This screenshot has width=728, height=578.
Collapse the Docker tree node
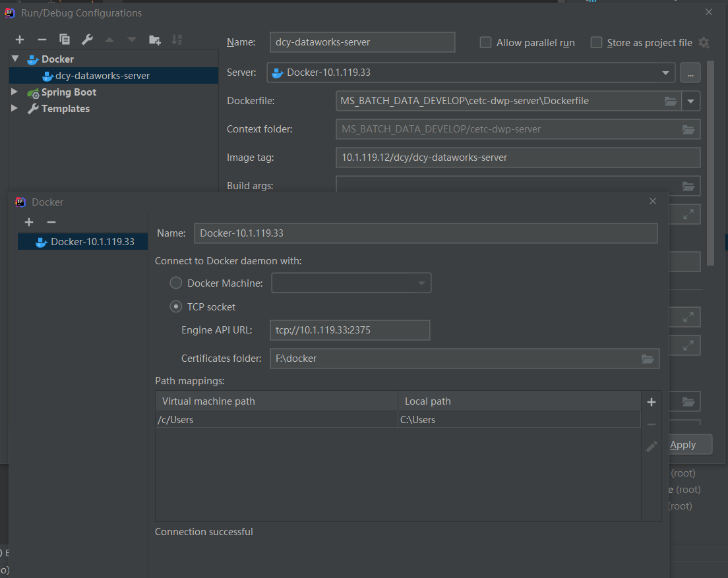[x=15, y=59]
